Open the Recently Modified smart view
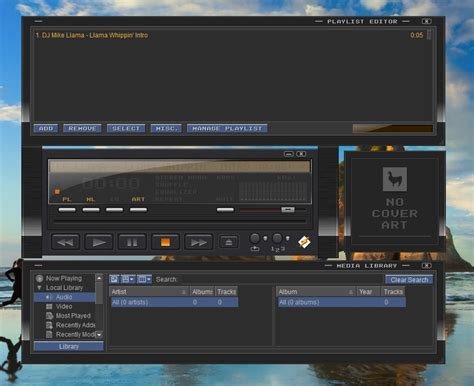The width and height of the screenshot is (474, 386). [75, 334]
